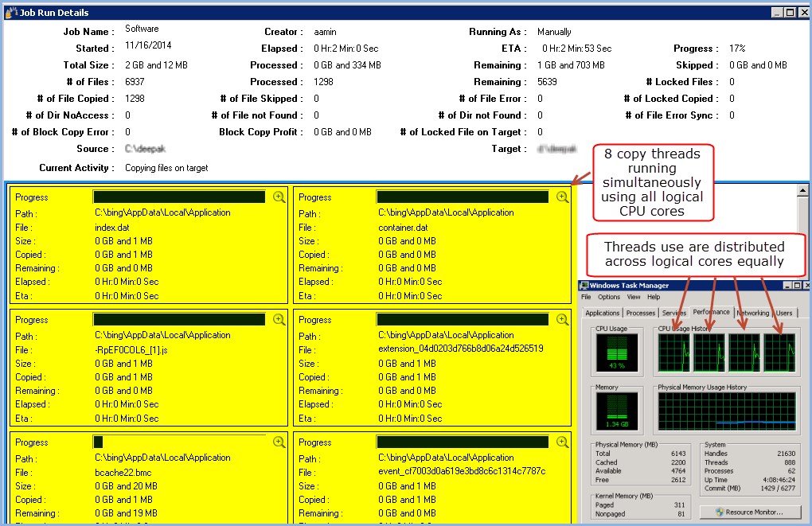Open magnifier icon for extension_04d0203d thread
This screenshot has width=812, height=526.
click(x=562, y=320)
